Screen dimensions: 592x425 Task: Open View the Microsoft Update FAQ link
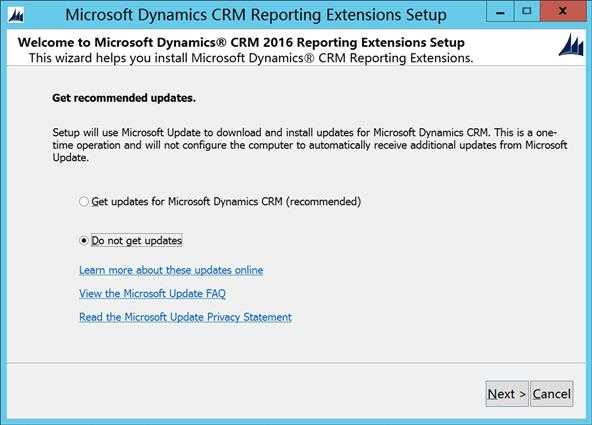152,294
